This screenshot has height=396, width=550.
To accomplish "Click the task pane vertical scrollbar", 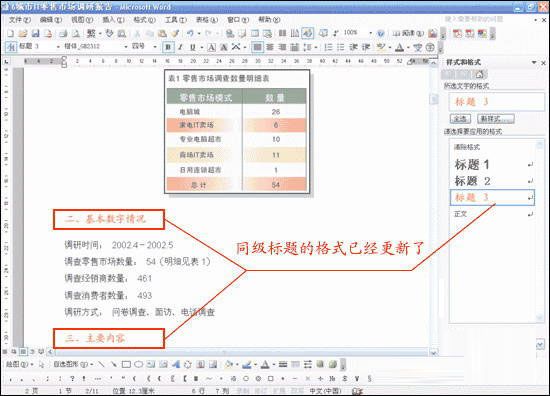I will pyautogui.click(x=539, y=230).
